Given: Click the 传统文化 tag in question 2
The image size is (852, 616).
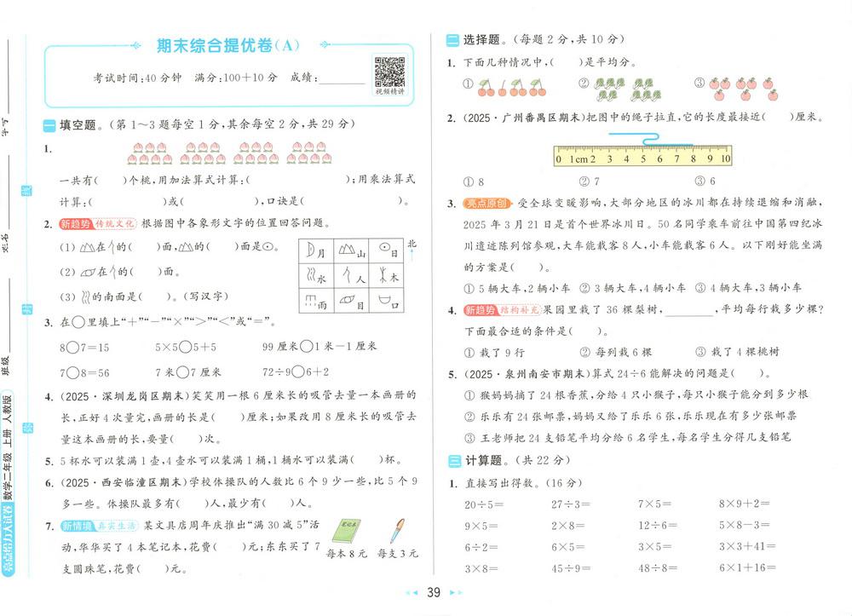Looking at the screenshot, I should (x=114, y=223).
